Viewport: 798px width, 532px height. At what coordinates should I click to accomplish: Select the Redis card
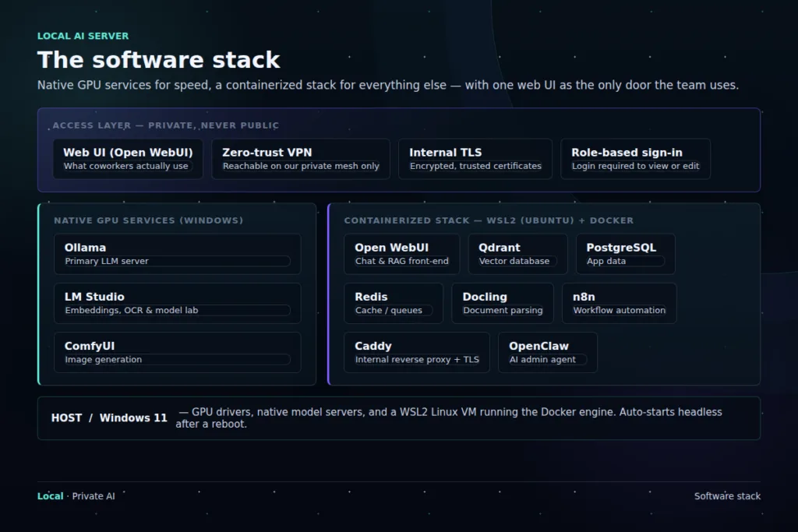[x=394, y=303]
